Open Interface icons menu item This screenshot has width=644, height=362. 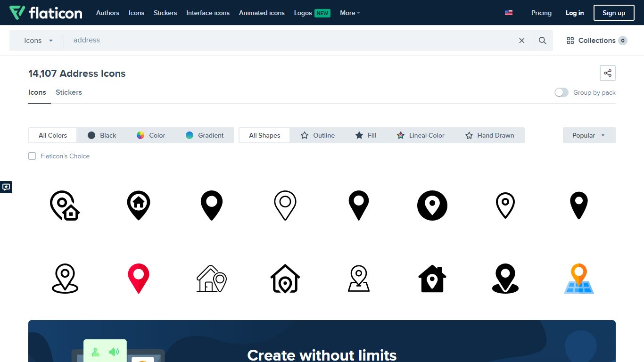pos(208,13)
